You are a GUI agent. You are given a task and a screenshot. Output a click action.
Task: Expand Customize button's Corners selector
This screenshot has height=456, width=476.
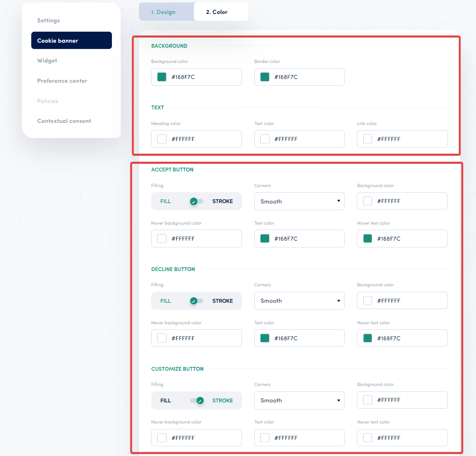pyautogui.click(x=299, y=400)
